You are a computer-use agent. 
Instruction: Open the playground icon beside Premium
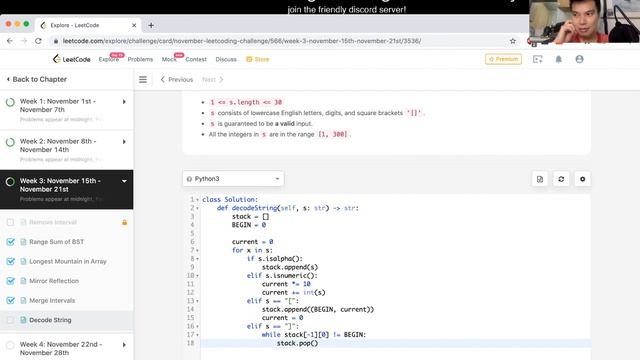click(x=538, y=59)
